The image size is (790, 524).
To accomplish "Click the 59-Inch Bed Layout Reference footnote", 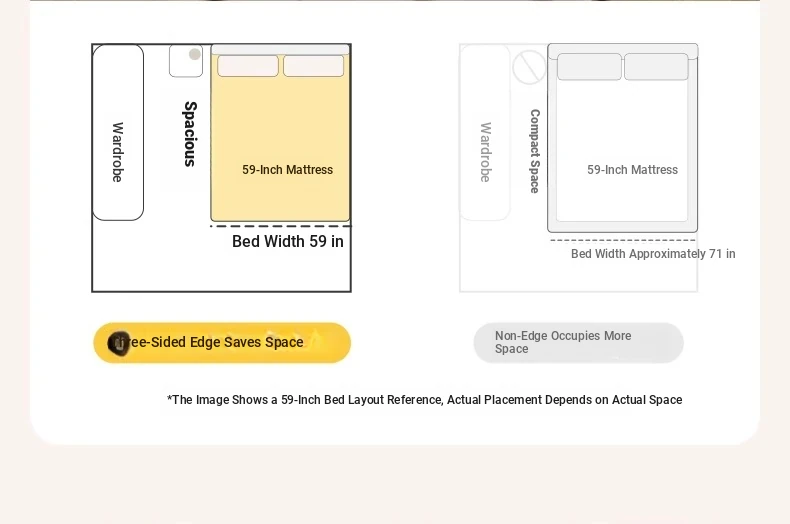I will (425, 400).
